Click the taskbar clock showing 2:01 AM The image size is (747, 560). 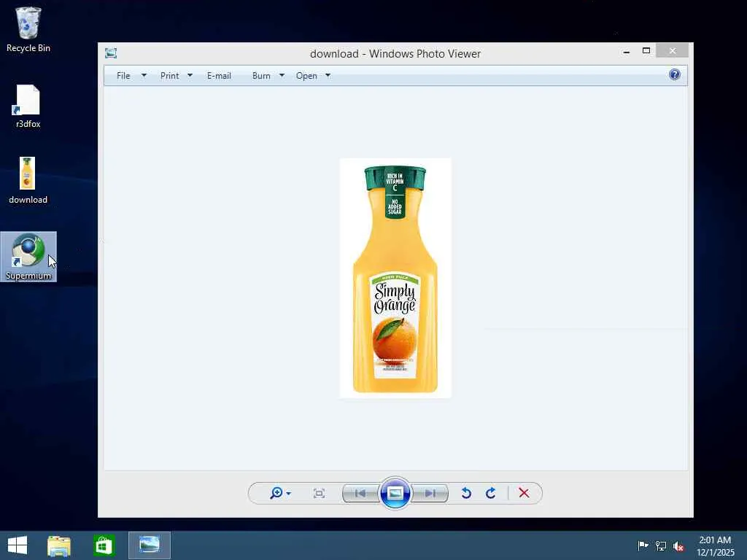click(715, 545)
